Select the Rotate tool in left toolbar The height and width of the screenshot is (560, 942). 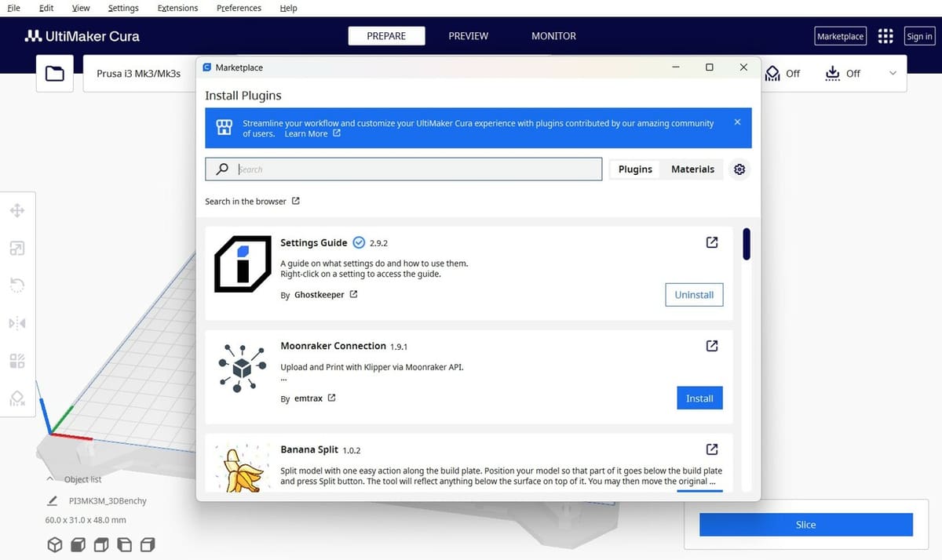(16, 285)
